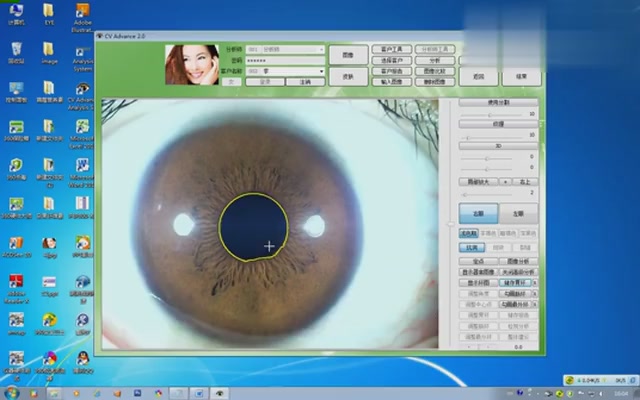Select the highlighted 左眼 left eye button
The height and width of the screenshot is (400, 640).
[478, 213]
